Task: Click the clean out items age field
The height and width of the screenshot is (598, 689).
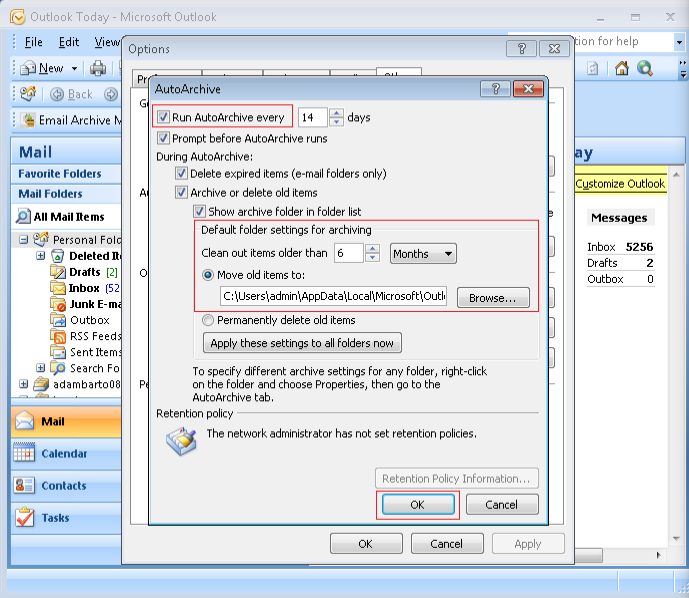Action: 349,253
